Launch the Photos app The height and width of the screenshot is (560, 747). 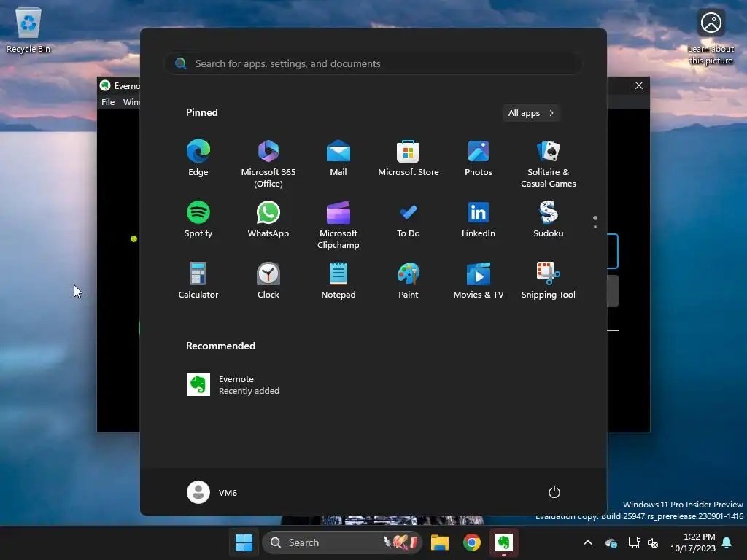tap(479, 158)
